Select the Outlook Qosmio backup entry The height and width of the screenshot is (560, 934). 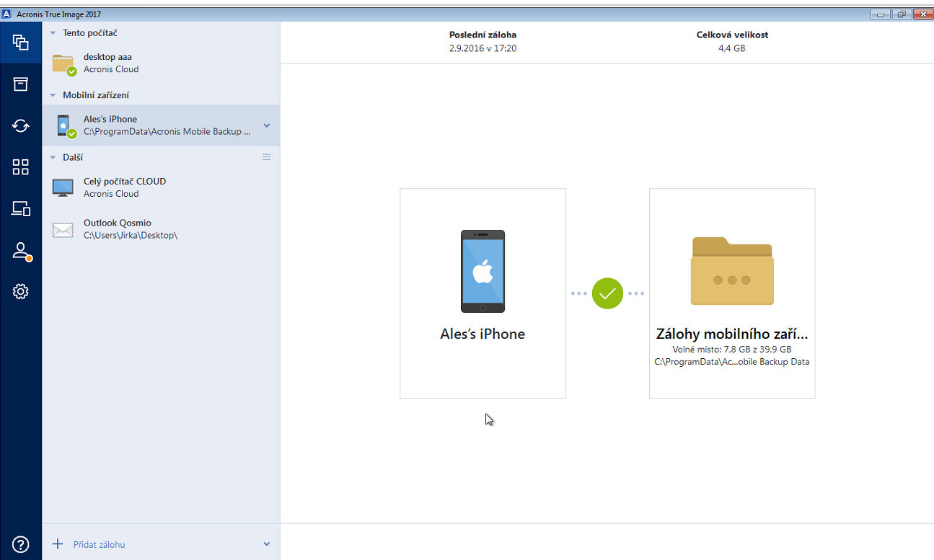[x=161, y=229]
